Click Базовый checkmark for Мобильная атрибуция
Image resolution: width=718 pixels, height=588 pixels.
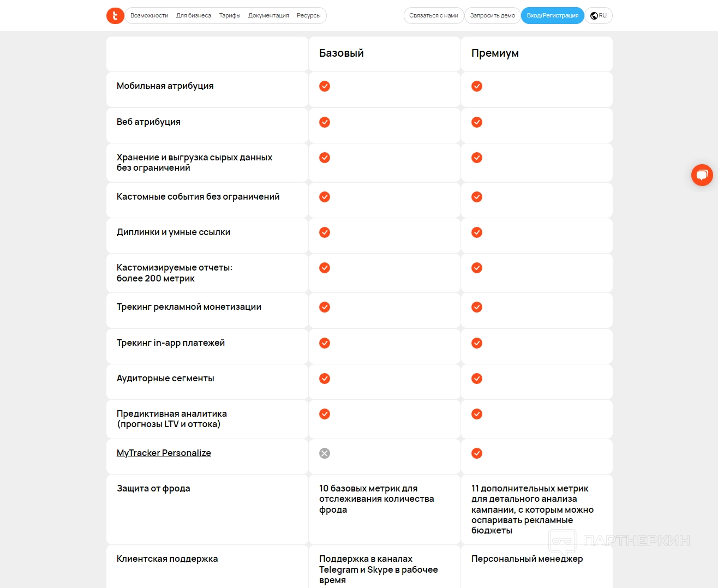[325, 86]
